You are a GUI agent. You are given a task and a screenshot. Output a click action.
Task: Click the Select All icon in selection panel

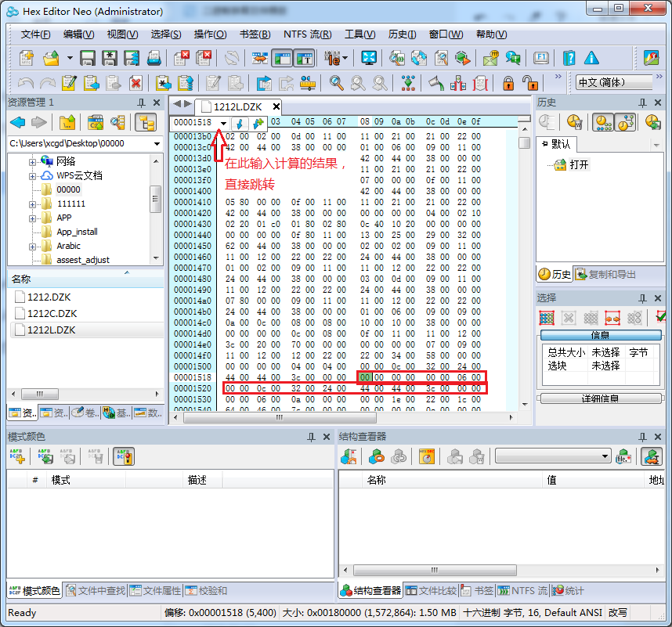click(547, 318)
